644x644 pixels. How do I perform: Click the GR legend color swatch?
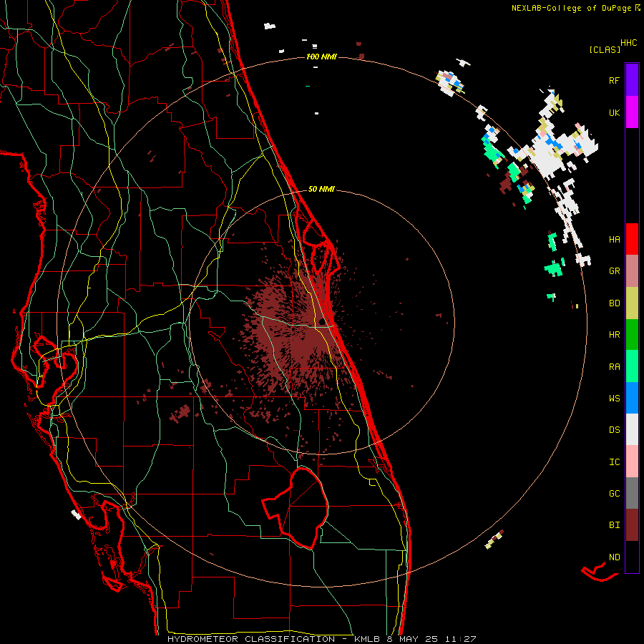[632, 271]
